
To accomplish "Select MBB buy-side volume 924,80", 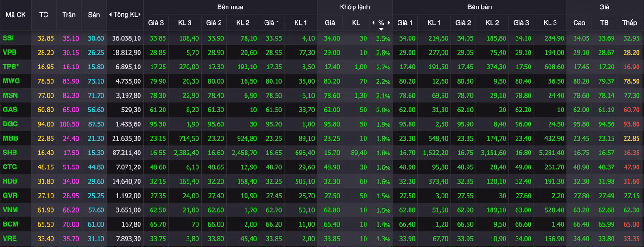I will click(x=246, y=139).
